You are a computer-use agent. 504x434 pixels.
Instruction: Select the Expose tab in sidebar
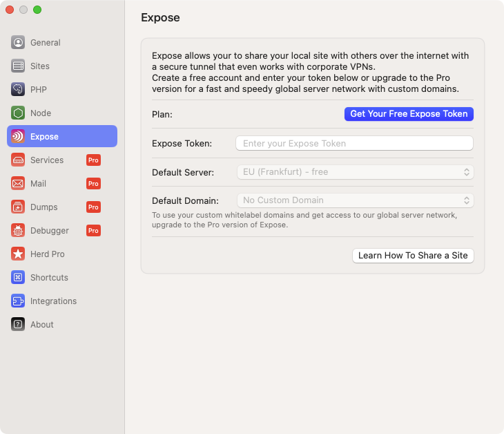coord(62,136)
